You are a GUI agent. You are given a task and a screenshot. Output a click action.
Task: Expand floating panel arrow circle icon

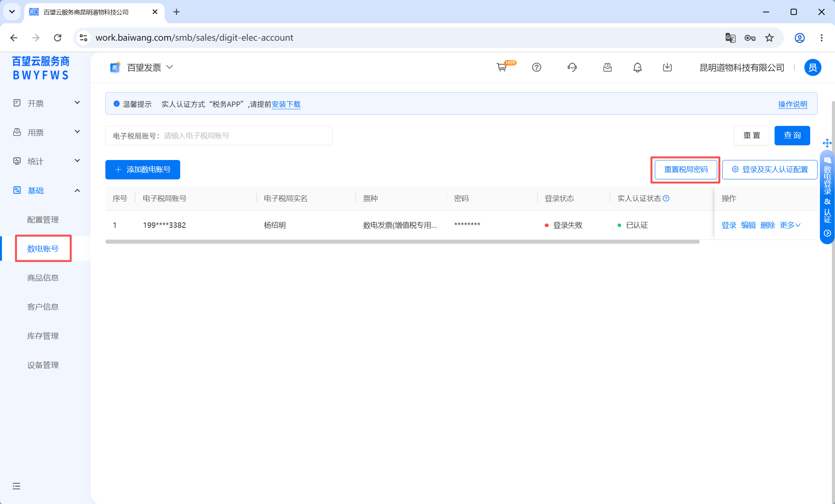pyautogui.click(x=827, y=233)
